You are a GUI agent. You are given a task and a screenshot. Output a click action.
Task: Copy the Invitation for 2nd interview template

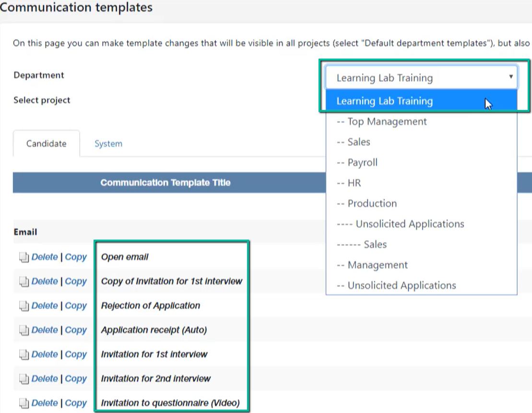(x=76, y=379)
